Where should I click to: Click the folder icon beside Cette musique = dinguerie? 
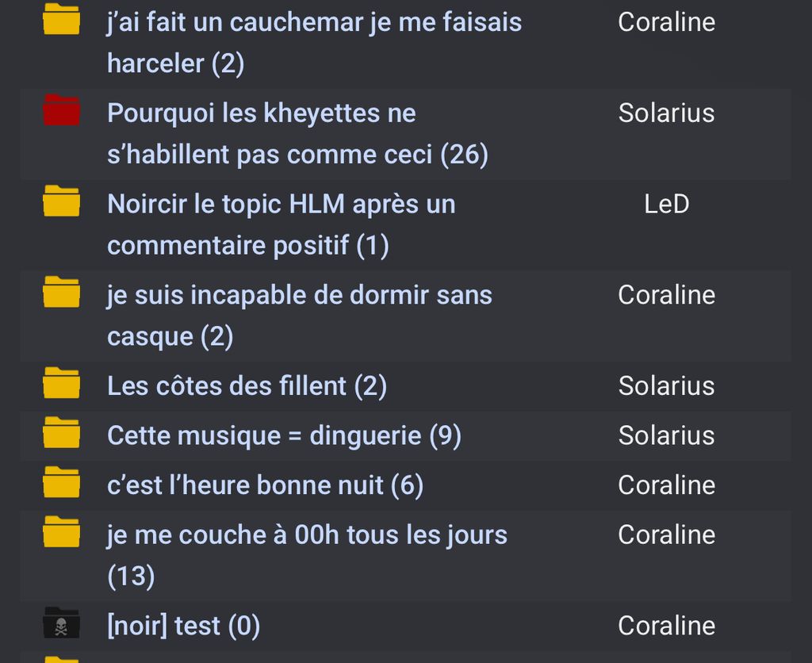[61, 433]
